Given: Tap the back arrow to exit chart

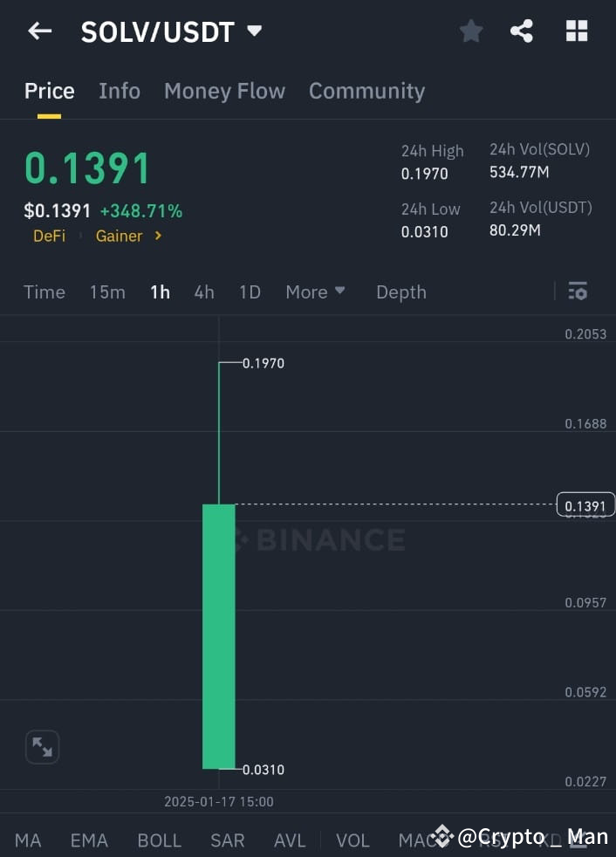Looking at the screenshot, I should click(x=38, y=31).
